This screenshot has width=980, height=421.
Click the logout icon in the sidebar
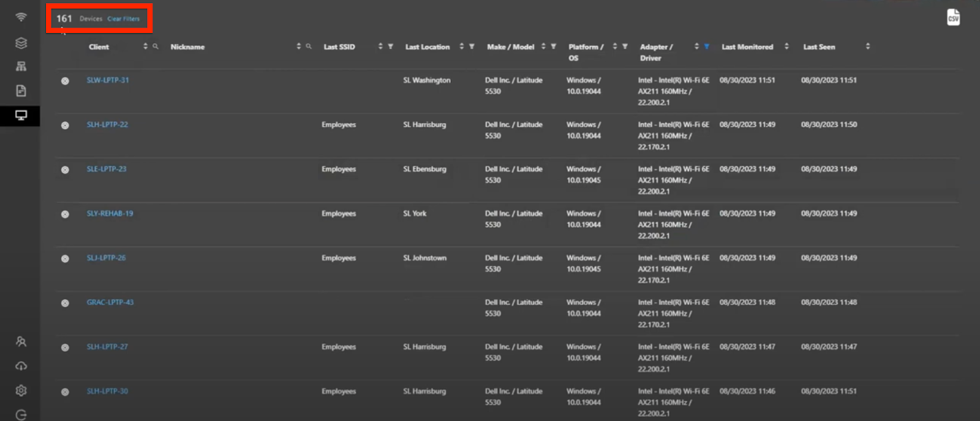(x=21, y=414)
